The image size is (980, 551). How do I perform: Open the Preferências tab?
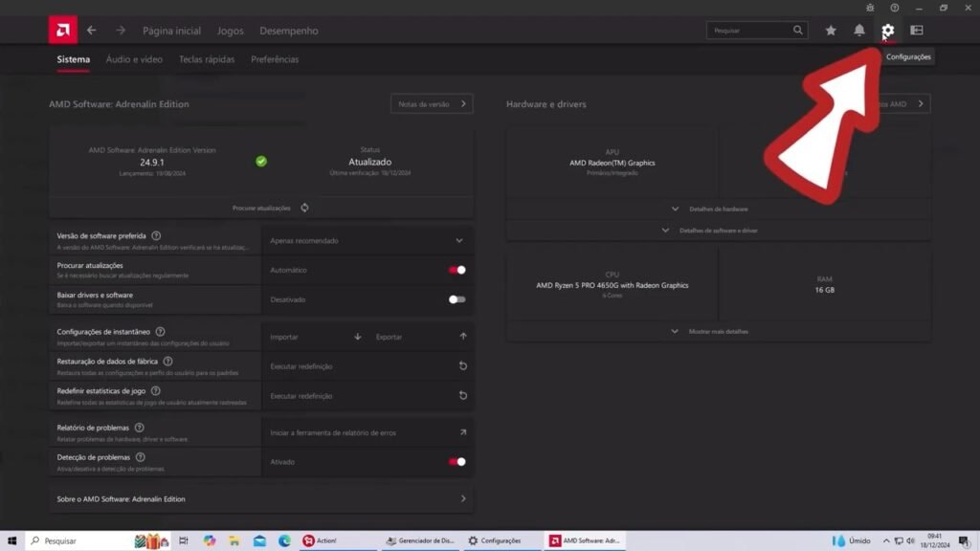click(x=275, y=59)
